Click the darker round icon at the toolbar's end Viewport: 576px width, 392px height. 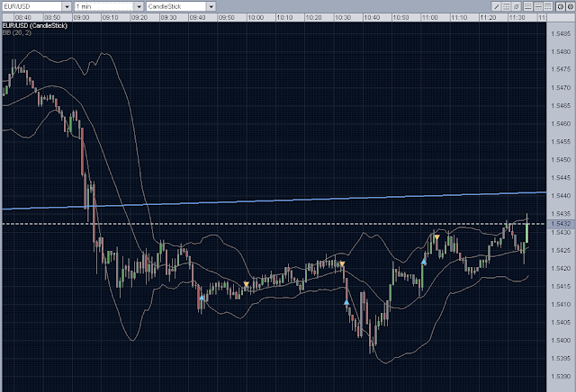coord(571,6)
